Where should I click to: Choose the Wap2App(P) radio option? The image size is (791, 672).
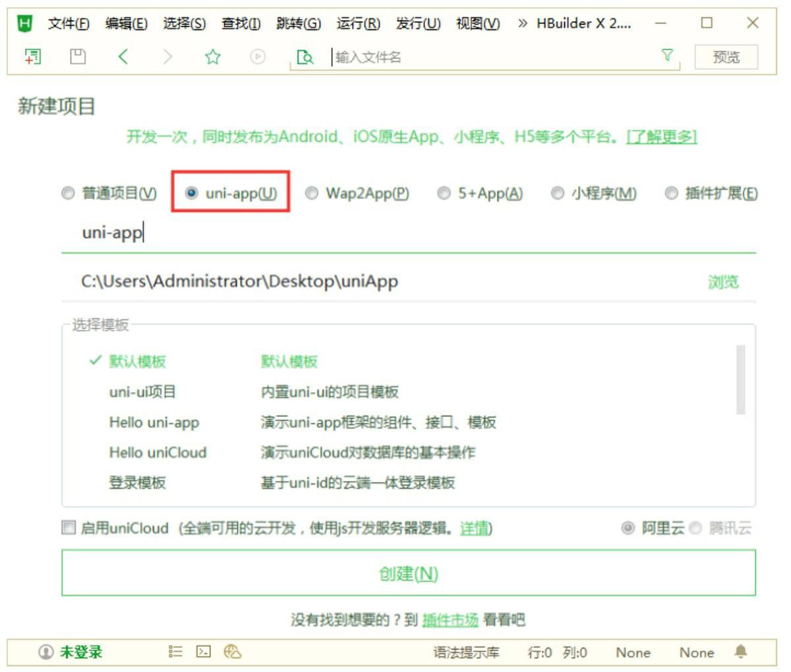(312, 194)
